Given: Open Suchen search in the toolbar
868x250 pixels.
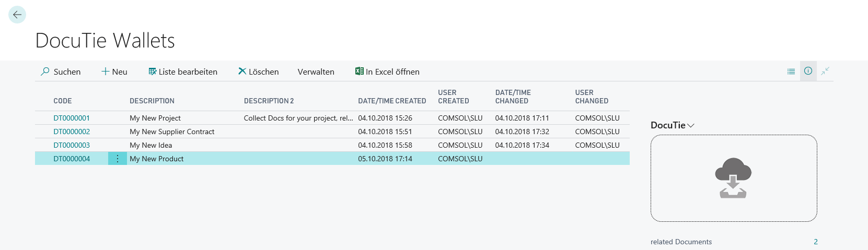Looking at the screenshot, I should tap(61, 72).
